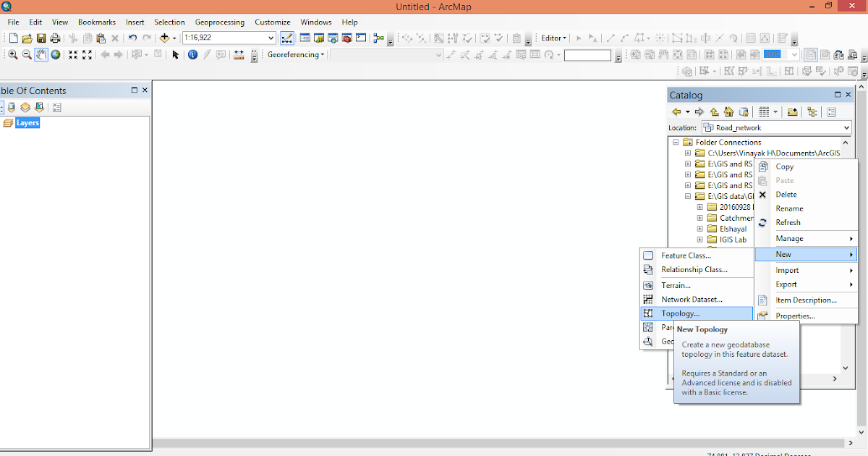This screenshot has width=868, height=456.
Task: Expand the Elshayal folder
Action: [x=700, y=229]
